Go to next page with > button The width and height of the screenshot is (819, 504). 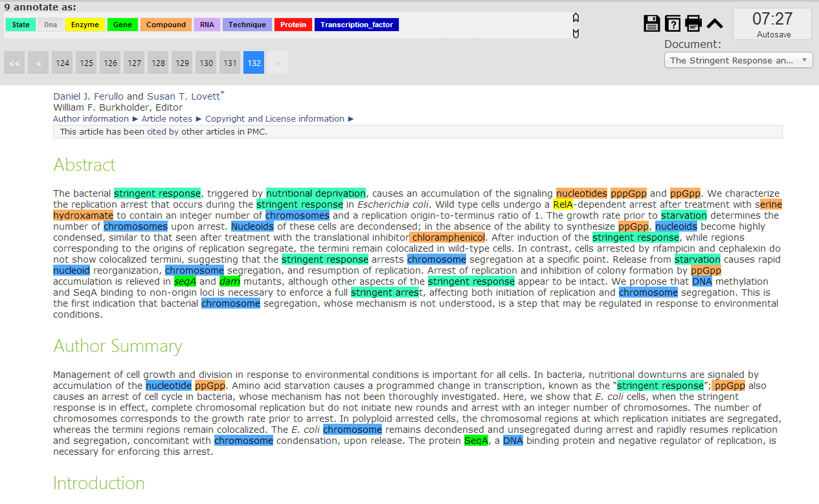[278, 63]
